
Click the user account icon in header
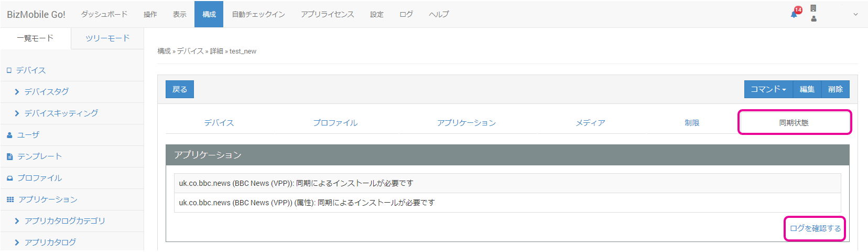tap(813, 19)
